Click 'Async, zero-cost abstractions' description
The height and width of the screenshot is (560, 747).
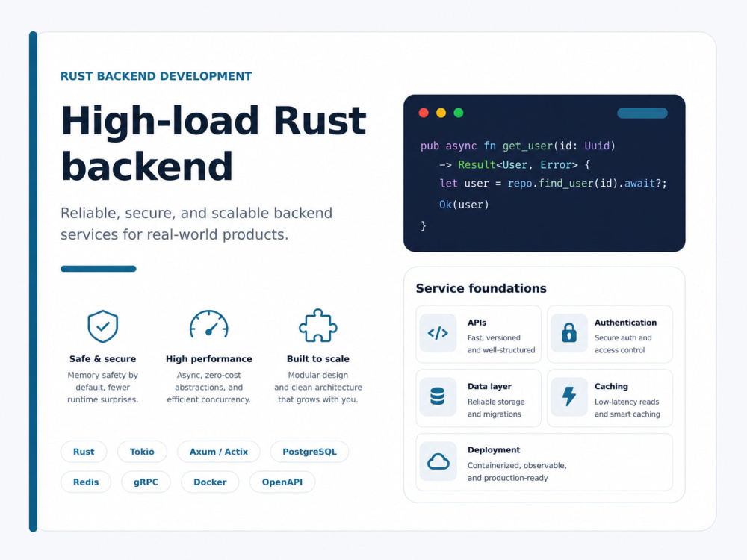[208, 387]
